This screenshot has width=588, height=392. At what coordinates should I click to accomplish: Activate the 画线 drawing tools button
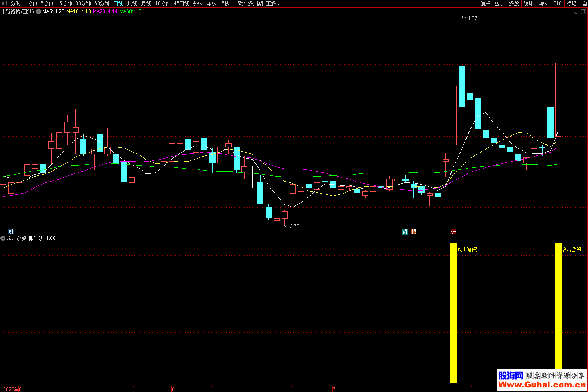point(543,3)
